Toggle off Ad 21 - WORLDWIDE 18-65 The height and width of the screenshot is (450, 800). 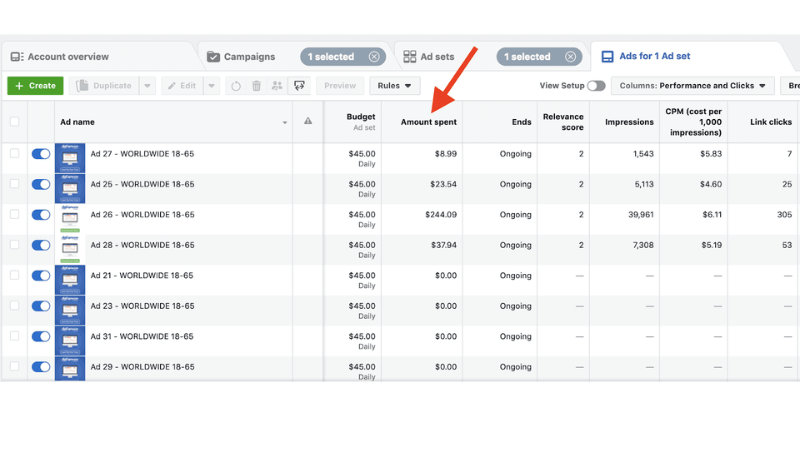click(41, 276)
